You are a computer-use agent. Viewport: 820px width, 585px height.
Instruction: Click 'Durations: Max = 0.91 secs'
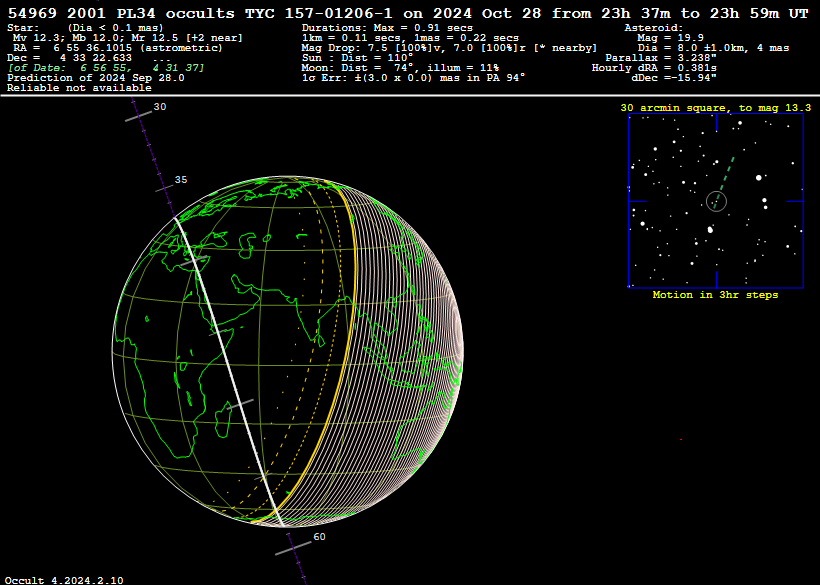pyautogui.click(x=387, y=28)
